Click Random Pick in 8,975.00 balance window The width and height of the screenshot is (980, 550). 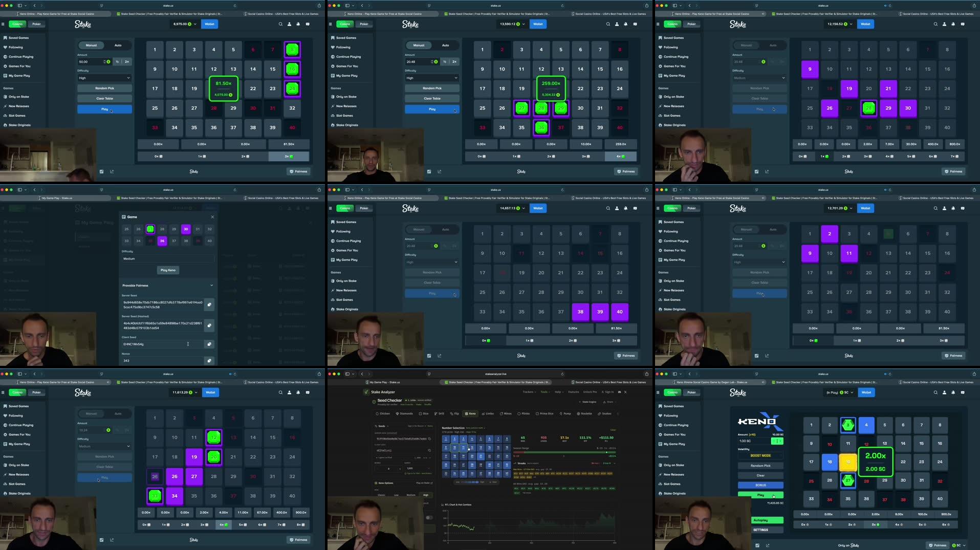point(104,88)
